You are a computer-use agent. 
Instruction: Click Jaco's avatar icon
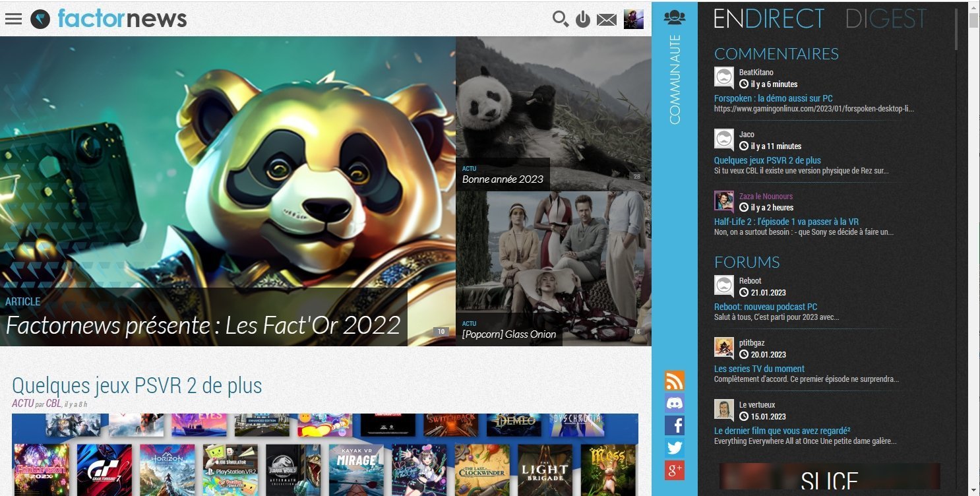click(x=724, y=140)
